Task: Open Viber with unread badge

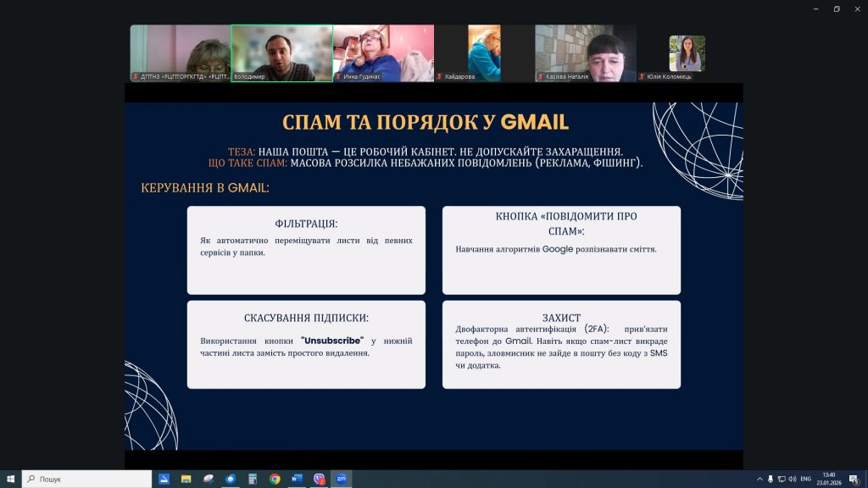Action: 319,479
